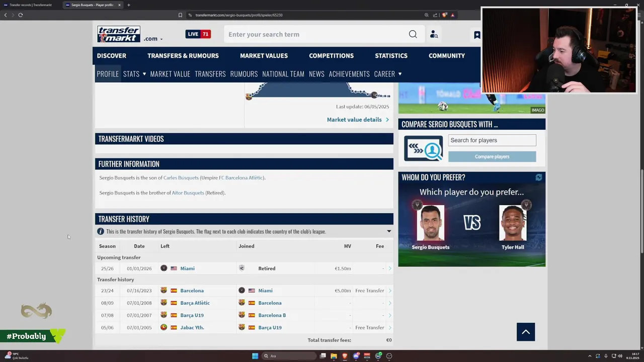
Task: Open the STATISTICS menu
Action: pyautogui.click(x=391, y=56)
